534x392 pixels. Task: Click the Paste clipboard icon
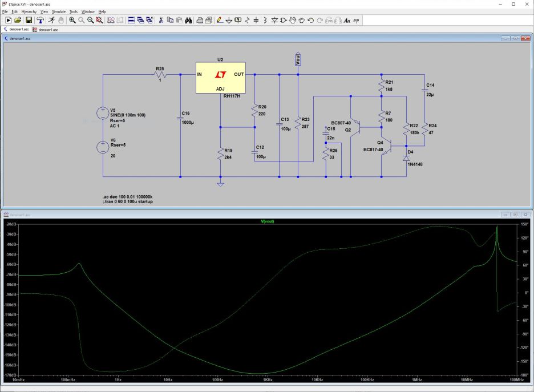[x=179, y=21]
